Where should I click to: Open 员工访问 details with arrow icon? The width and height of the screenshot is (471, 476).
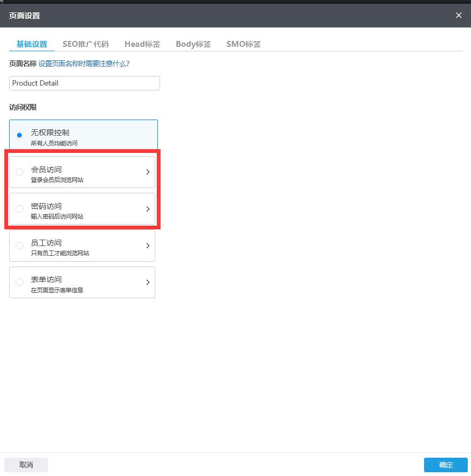click(148, 246)
